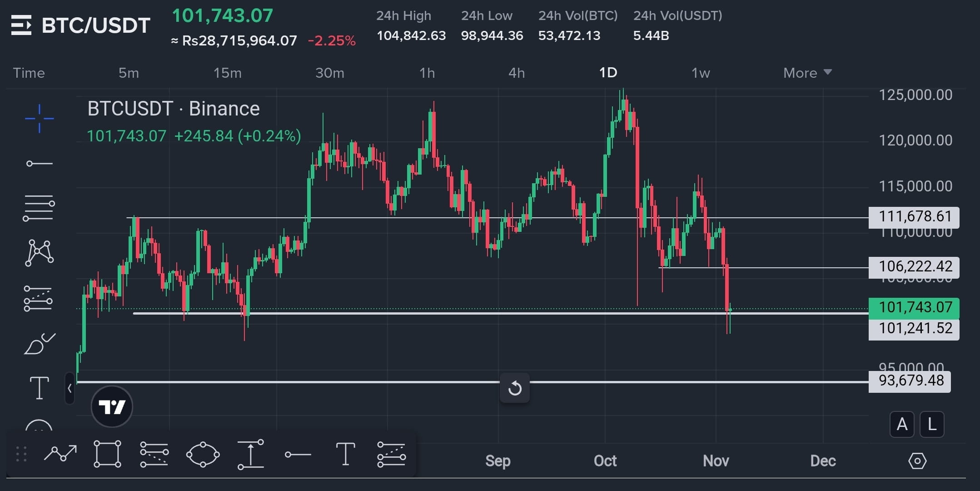
Task: Select the trend line tool in favorites bar
Action: pyautogui.click(x=60, y=454)
